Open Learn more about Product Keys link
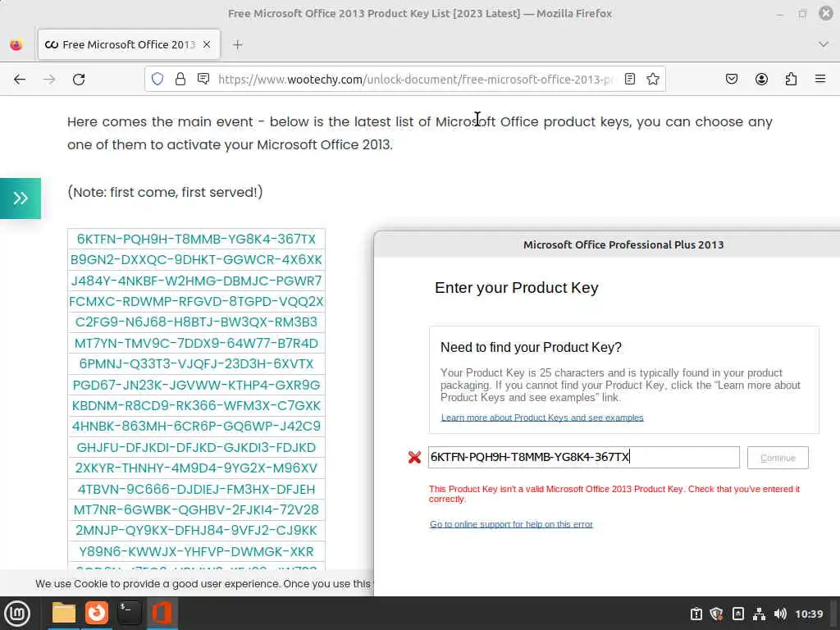 coord(542,418)
